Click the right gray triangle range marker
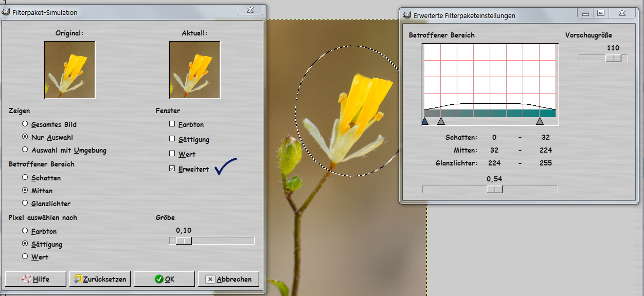The image size is (644, 296). (x=540, y=121)
